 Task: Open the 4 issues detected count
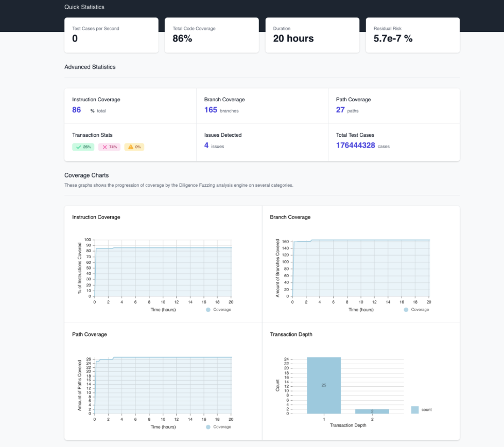click(x=206, y=146)
